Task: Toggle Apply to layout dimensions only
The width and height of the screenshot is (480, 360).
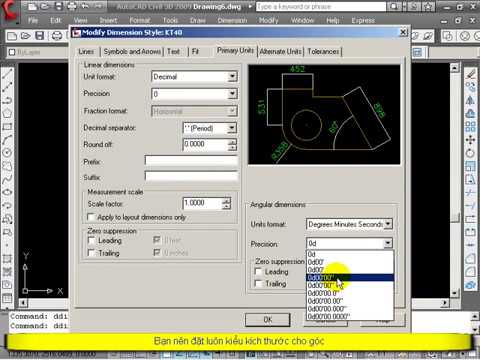Action: (91, 217)
